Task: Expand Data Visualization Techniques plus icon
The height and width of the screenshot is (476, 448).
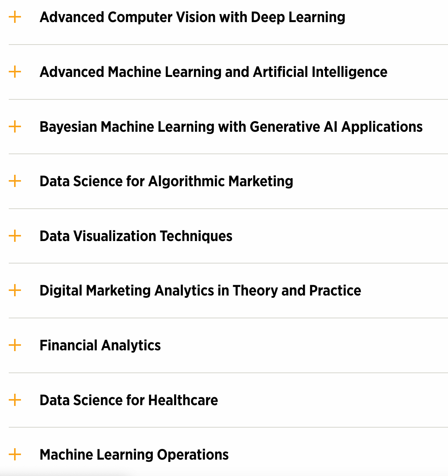Action: pos(15,236)
